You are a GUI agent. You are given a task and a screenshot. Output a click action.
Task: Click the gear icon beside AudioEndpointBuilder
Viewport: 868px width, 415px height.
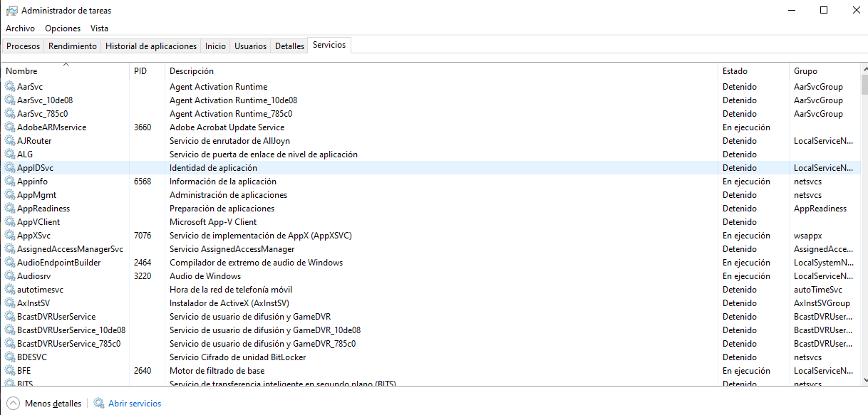[10, 263]
